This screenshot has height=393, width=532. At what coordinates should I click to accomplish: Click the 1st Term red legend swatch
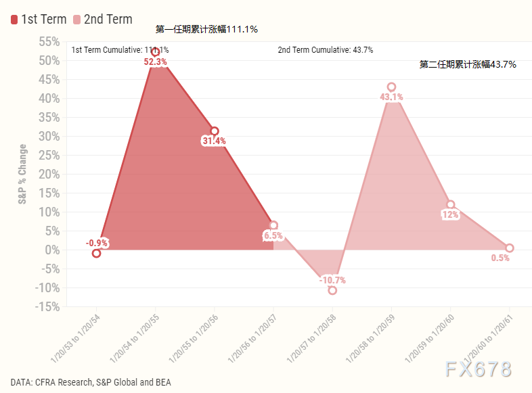tap(14, 20)
